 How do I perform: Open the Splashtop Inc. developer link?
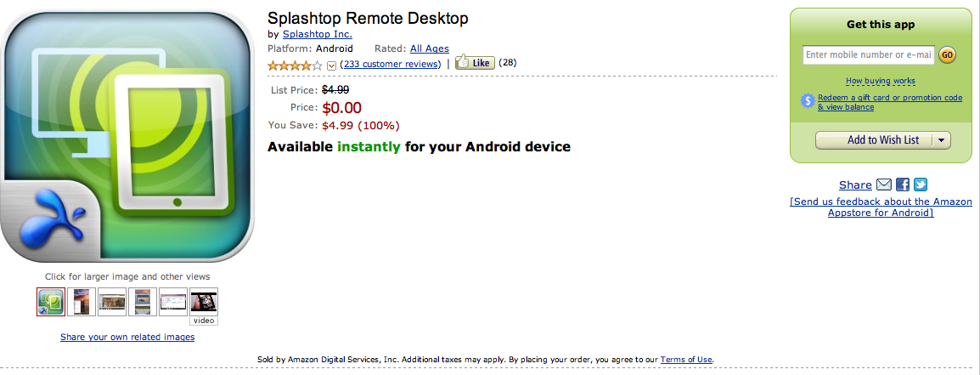(317, 35)
